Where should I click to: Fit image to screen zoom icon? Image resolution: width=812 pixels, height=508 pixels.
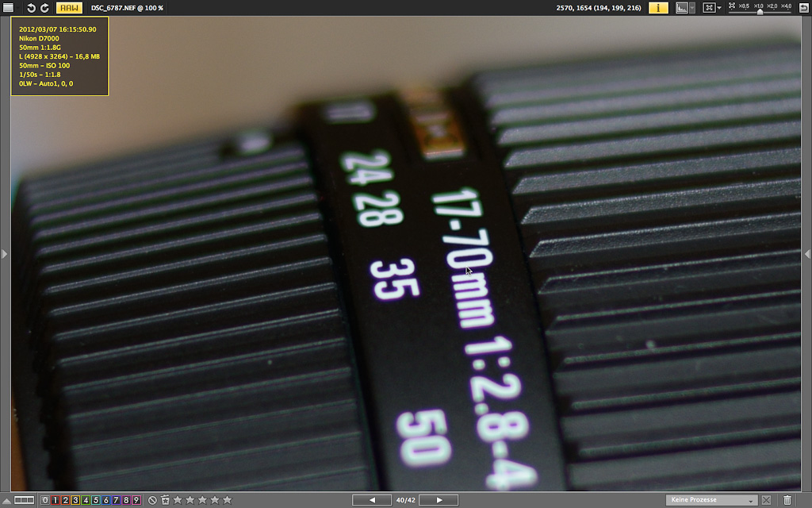(x=732, y=6)
